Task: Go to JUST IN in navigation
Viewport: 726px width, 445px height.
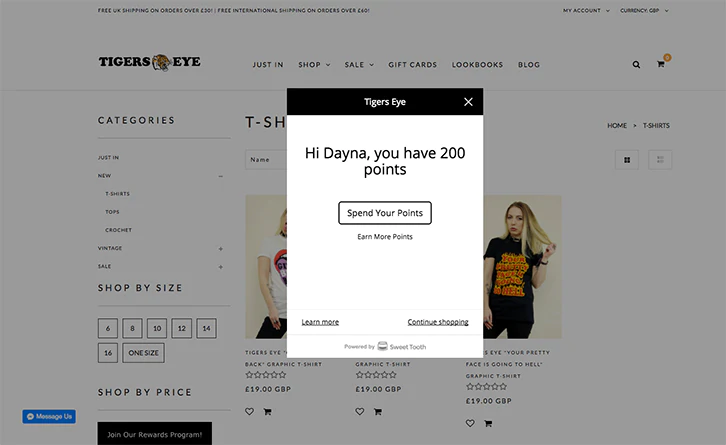Action: pyautogui.click(x=268, y=65)
